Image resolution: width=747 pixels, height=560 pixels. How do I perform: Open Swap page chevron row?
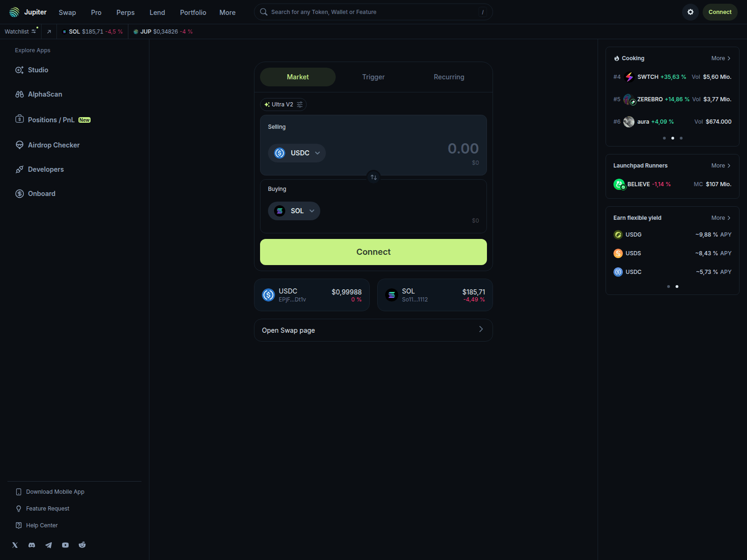373,330
